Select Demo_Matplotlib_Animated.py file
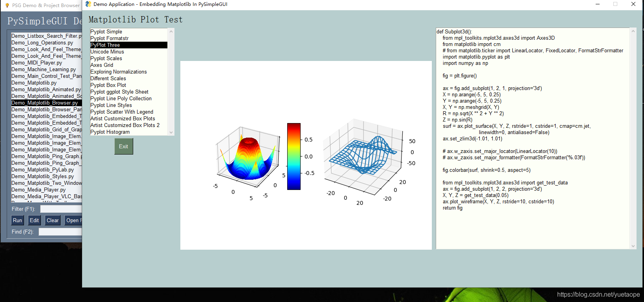The image size is (644, 302). 47,89
